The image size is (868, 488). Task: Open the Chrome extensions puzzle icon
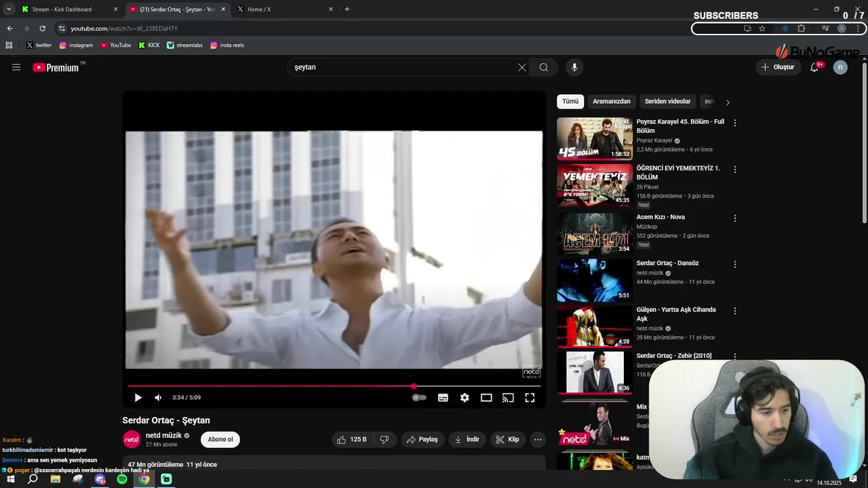pyautogui.click(x=802, y=28)
